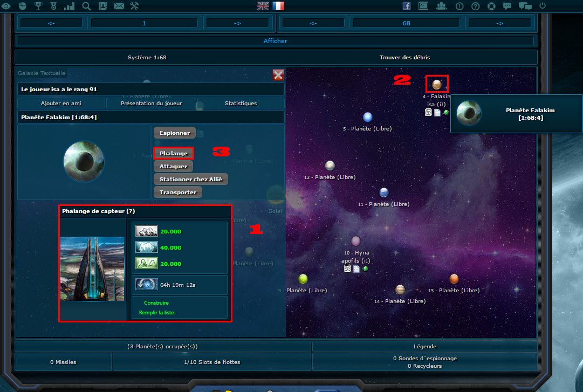583x392 pixels.
Task: Click the power logout icon
Action: tap(542, 6)
